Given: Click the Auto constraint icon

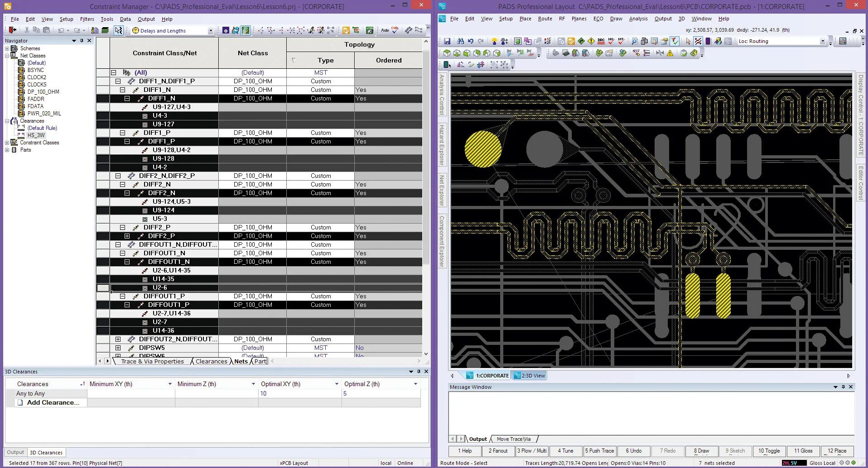Looking at the screenshot, I should [385, 30].
